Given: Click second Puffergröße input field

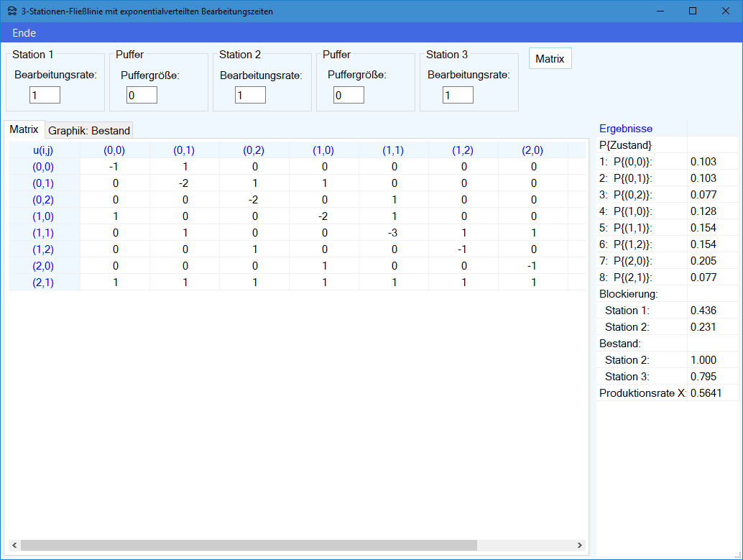Looking at the screenshot, I should click(349, 95).
